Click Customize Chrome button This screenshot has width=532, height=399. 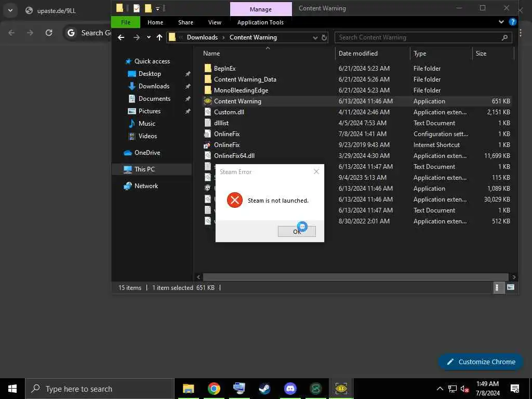[x=481, y=362]
